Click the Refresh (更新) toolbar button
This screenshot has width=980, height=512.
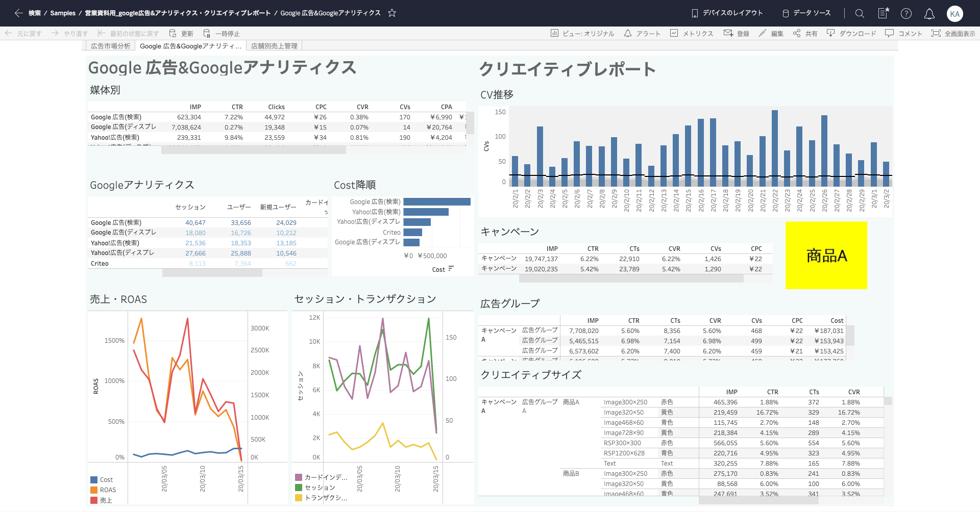click(x=181, y=34)
